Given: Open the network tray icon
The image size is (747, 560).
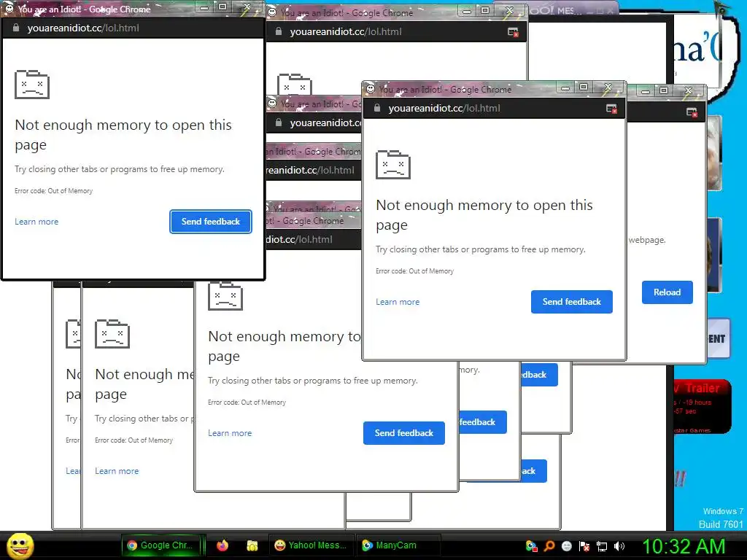Looking at the screenshot, I should (x=602, y=546).
